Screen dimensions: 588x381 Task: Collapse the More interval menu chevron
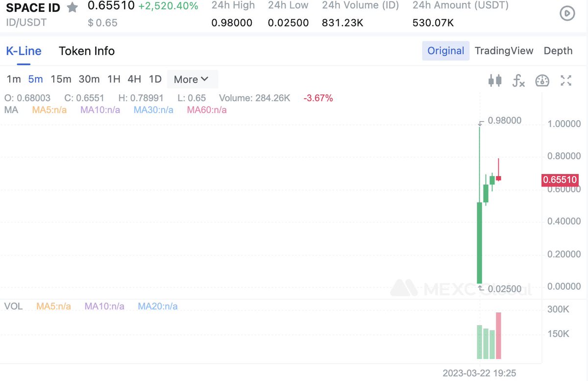click(206, 79)
